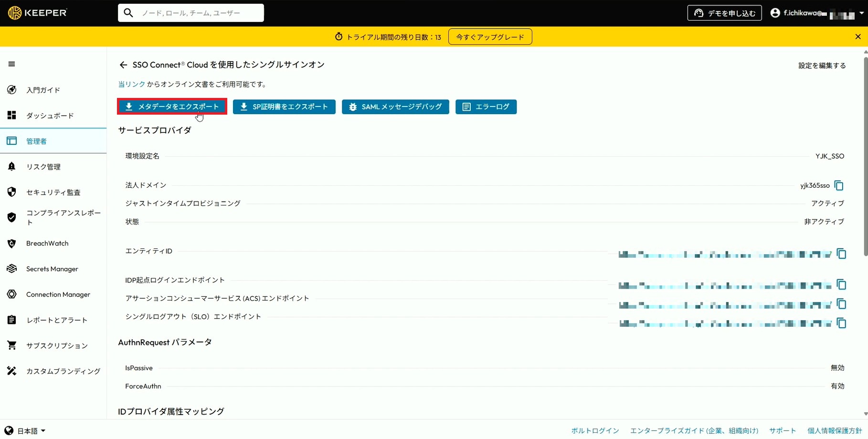The height and width of the screenshot is (439, 868).
Task: Dismiss the trial period banner
Action: click(858, 36)
